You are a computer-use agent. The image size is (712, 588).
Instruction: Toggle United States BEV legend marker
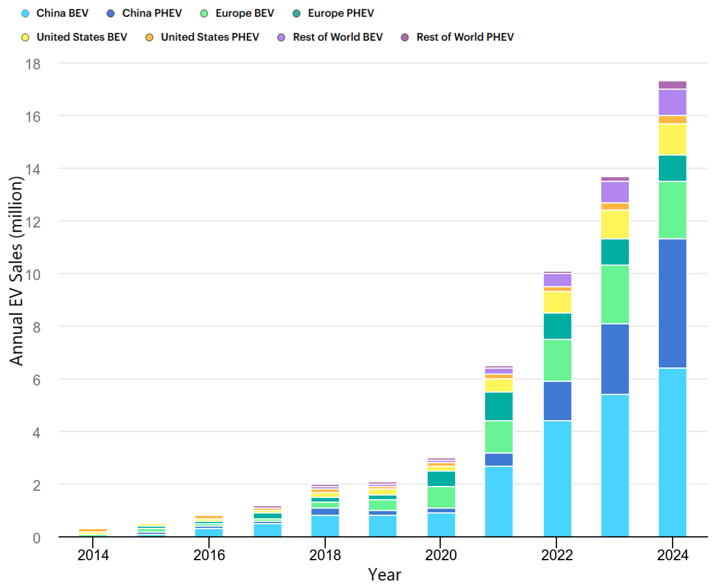pos(25,37)
